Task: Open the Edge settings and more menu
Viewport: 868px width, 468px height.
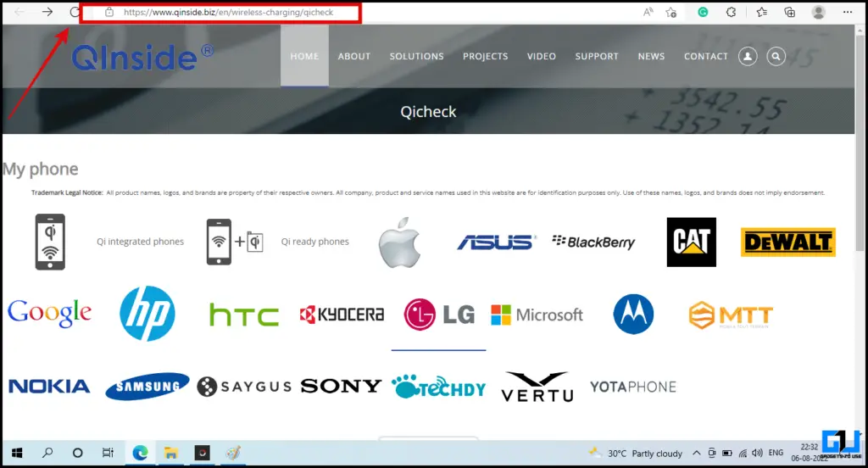Action: (x=847, y=12)
